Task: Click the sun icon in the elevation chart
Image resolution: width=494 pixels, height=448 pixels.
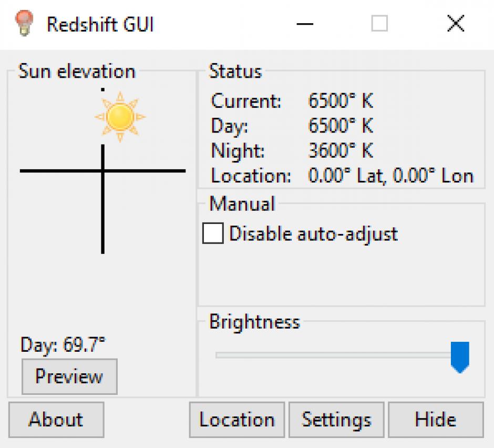Action: tap(120, 117)
